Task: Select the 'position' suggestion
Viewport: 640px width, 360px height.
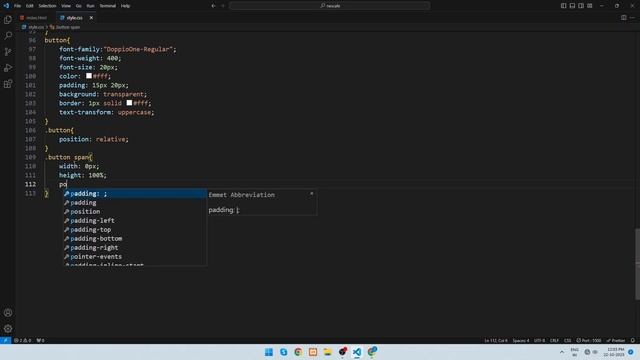Action: (135, 212)
